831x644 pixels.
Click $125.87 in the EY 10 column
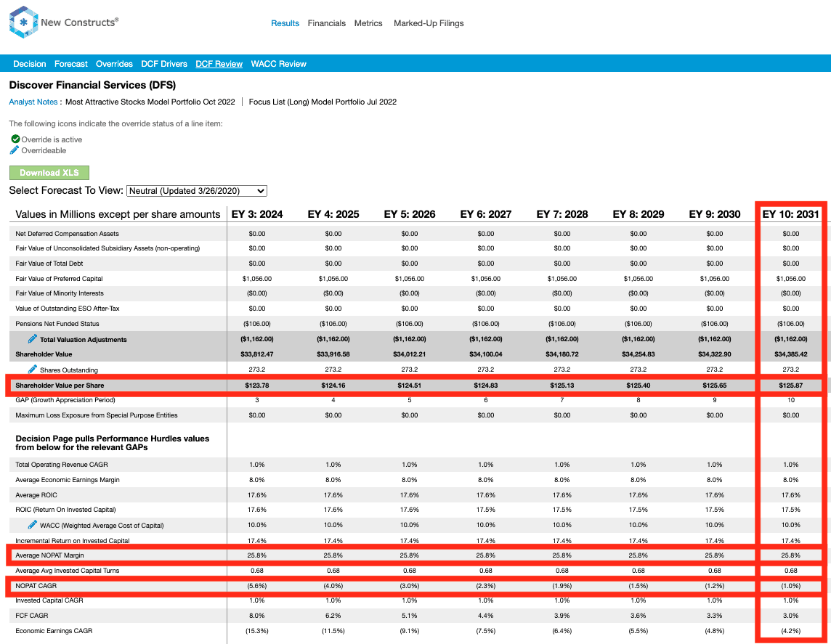tap(791, 386)
